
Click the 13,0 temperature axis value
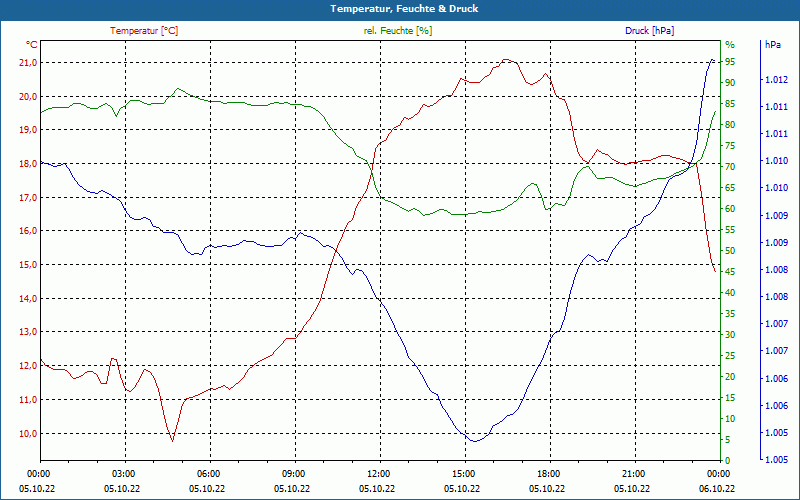coord(29,332)
